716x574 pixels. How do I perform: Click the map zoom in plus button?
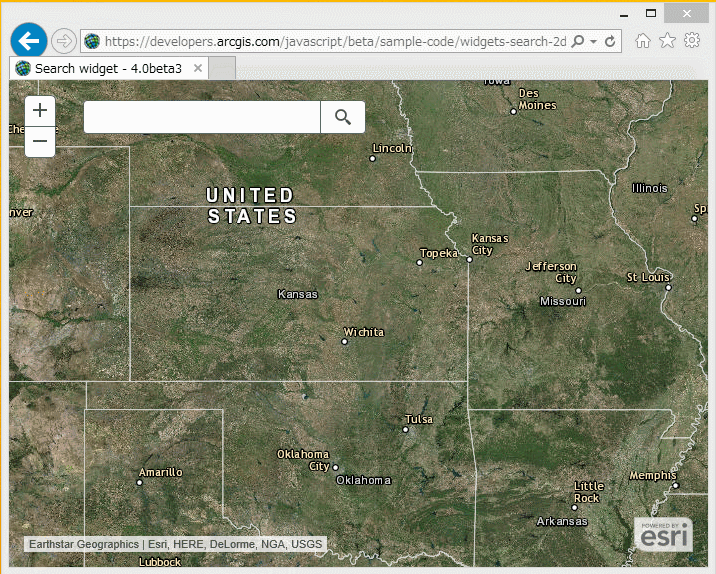click(x=40, y=111)
